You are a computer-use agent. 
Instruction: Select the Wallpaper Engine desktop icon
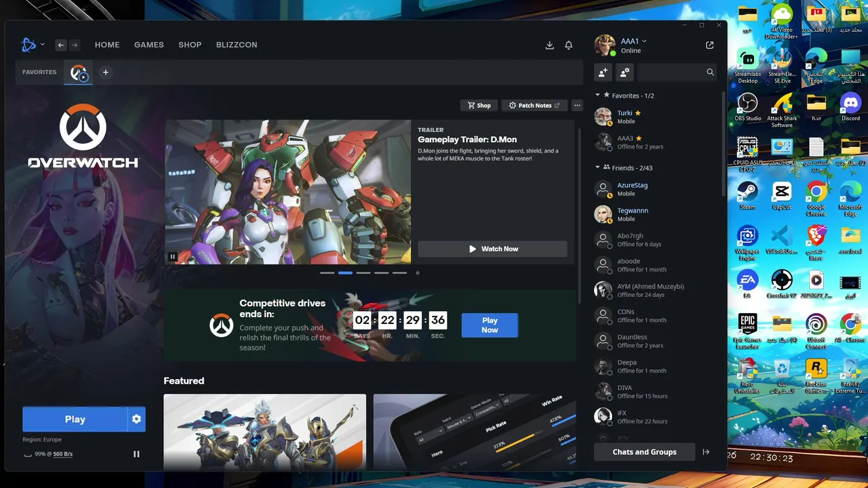point(747,243)
